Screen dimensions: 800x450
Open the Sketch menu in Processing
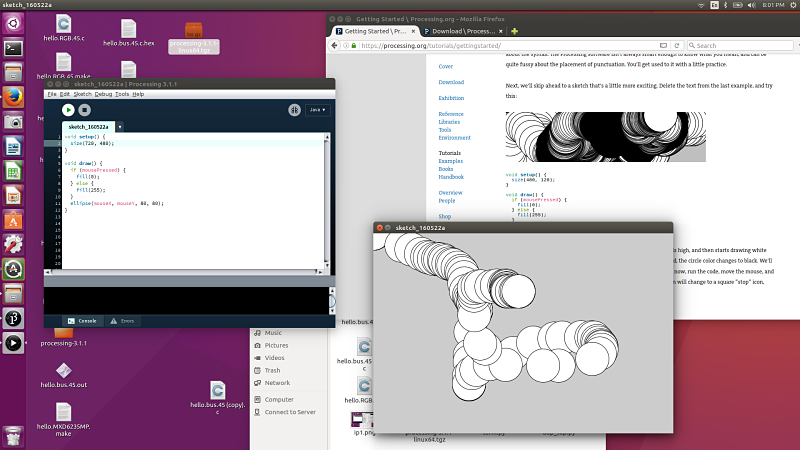pos(82,94)
